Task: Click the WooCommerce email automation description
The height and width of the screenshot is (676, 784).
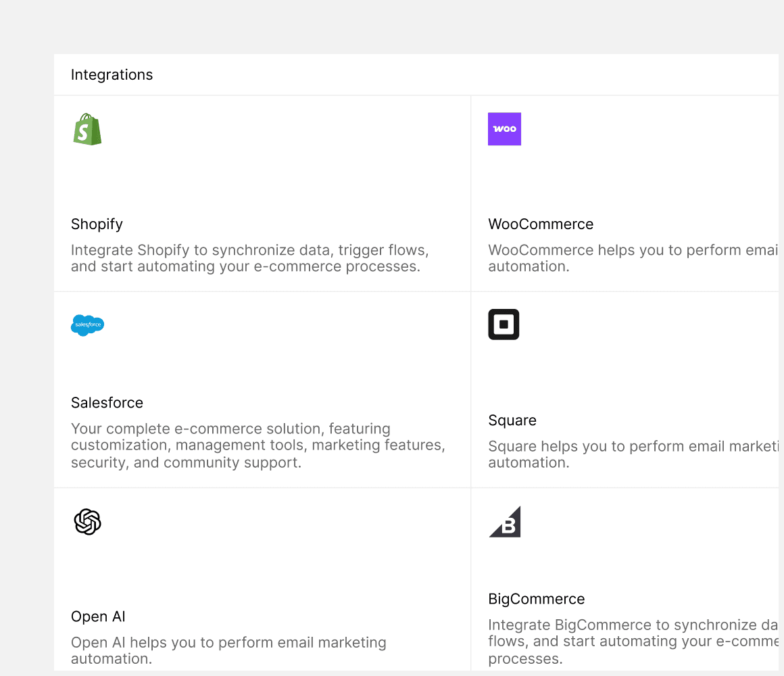Action: (x=633, y=258)
